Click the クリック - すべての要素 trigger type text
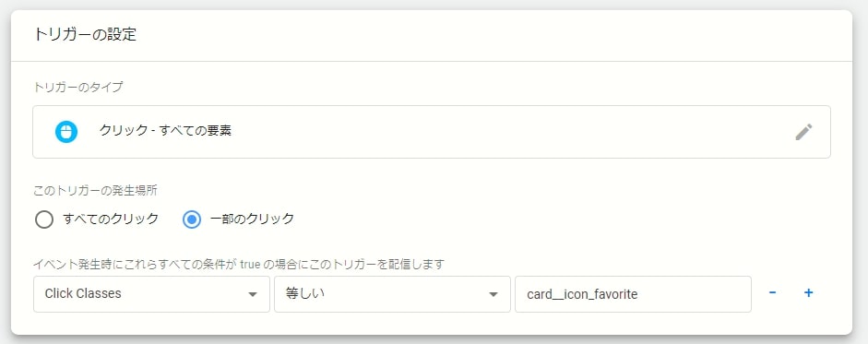 coord(165,131)
